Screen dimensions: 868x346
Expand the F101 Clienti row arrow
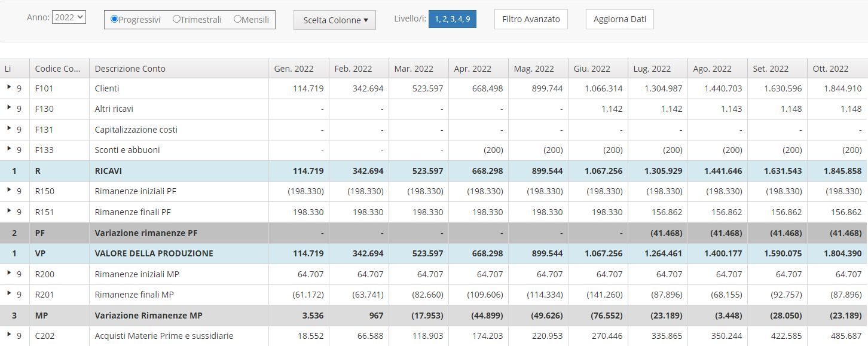pyautogui.click(x=9, y=87)
